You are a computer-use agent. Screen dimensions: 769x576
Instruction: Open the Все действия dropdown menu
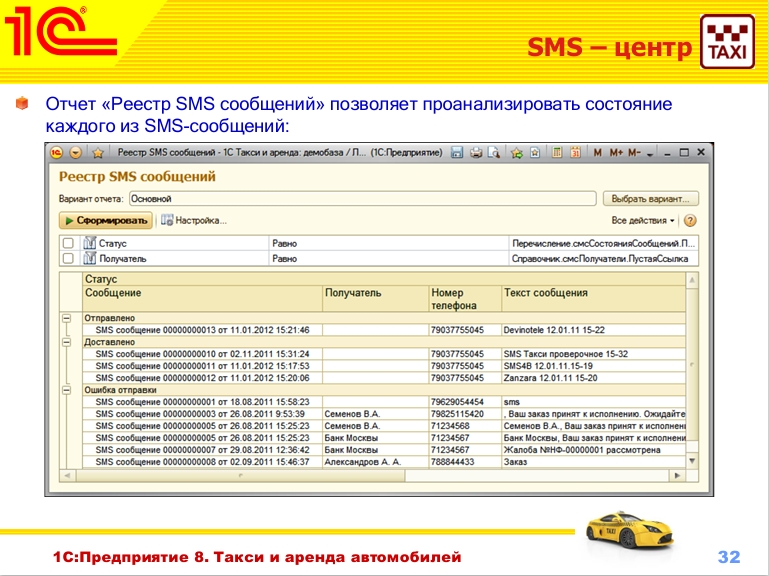coord(643,221)
